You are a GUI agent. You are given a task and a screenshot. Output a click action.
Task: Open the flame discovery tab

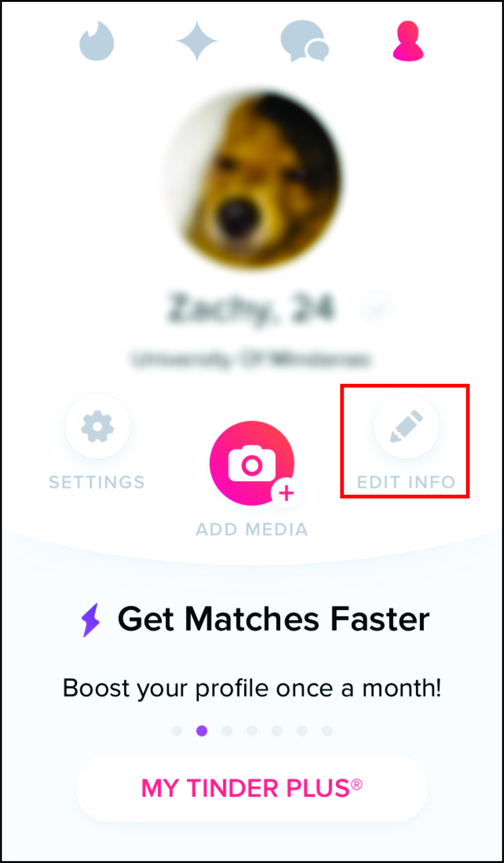point(96,41)
